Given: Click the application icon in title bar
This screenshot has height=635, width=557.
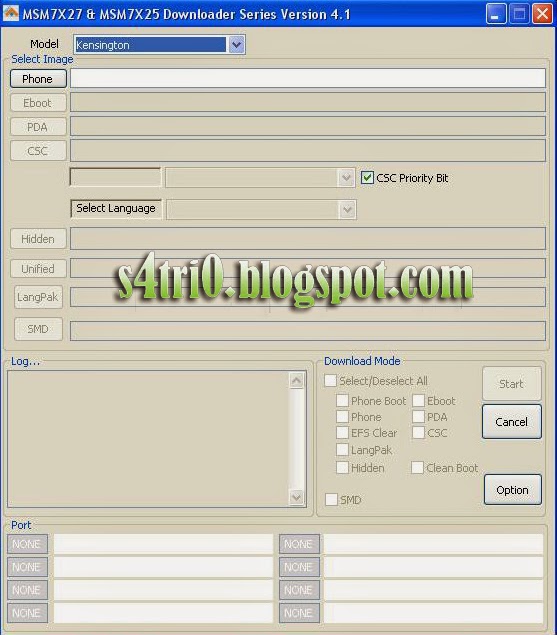Looking at the screenshot, I should click(11, 13).
